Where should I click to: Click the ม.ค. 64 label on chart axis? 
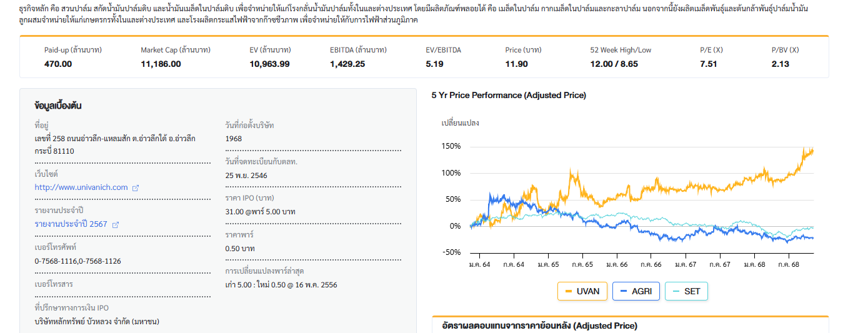[479, 264]
